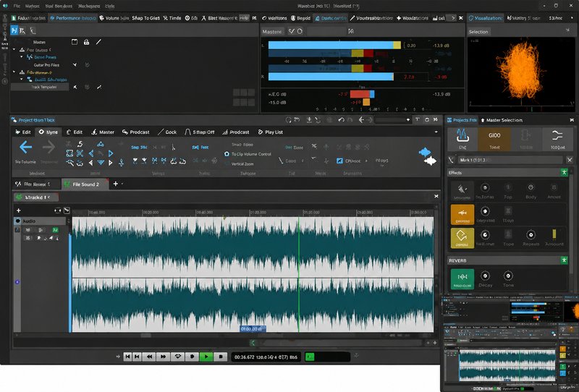Toggle the dark circle button on the Audio track
579x392 pixels.
(17, 221)
